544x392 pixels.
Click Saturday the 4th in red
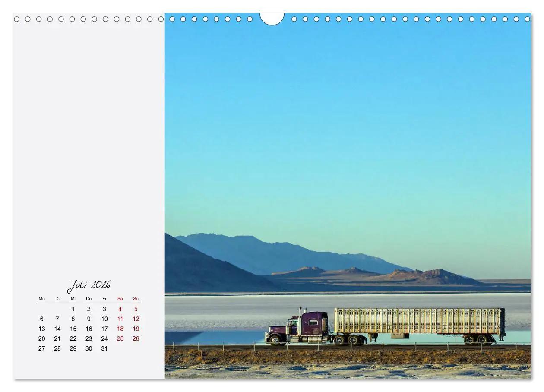click(x=120, y=309)
